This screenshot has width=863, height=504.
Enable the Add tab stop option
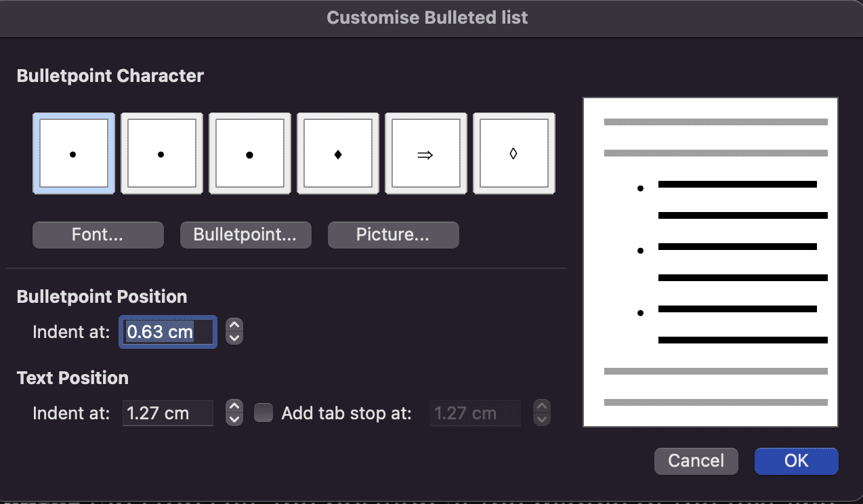tap(263, 412)
